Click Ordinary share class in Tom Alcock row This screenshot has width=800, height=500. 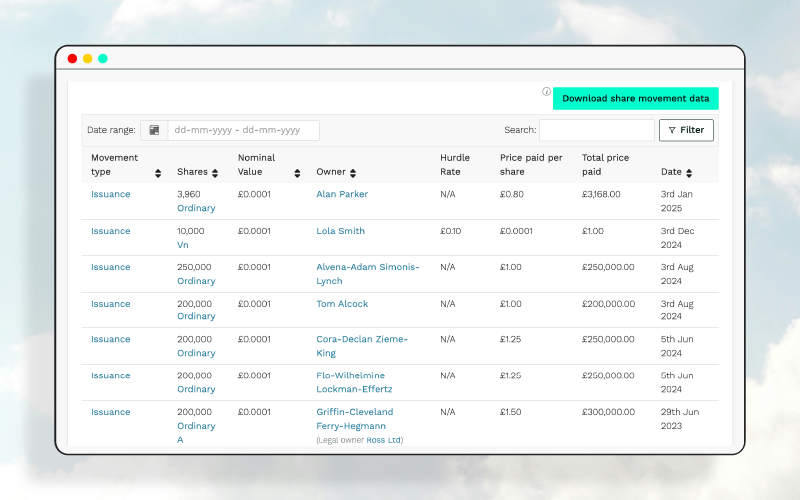point(196,316)
